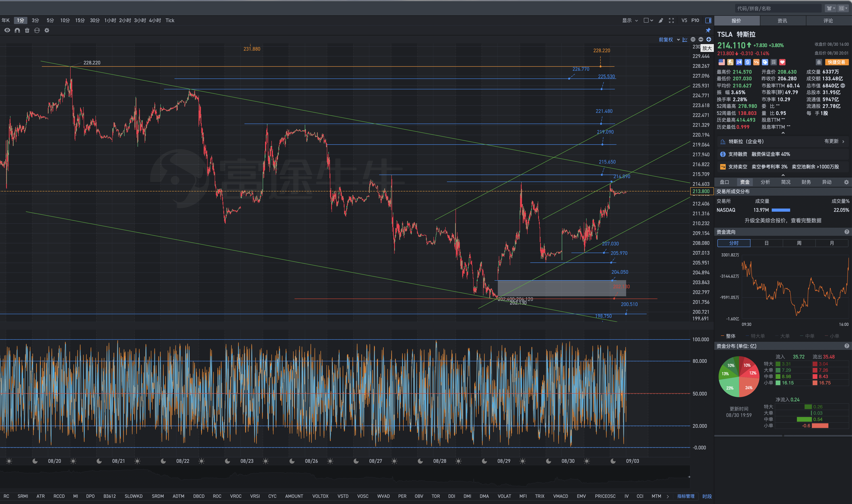Click the blue price tag icon
Viewport: 852px width, 504px height.
(765, 62)
